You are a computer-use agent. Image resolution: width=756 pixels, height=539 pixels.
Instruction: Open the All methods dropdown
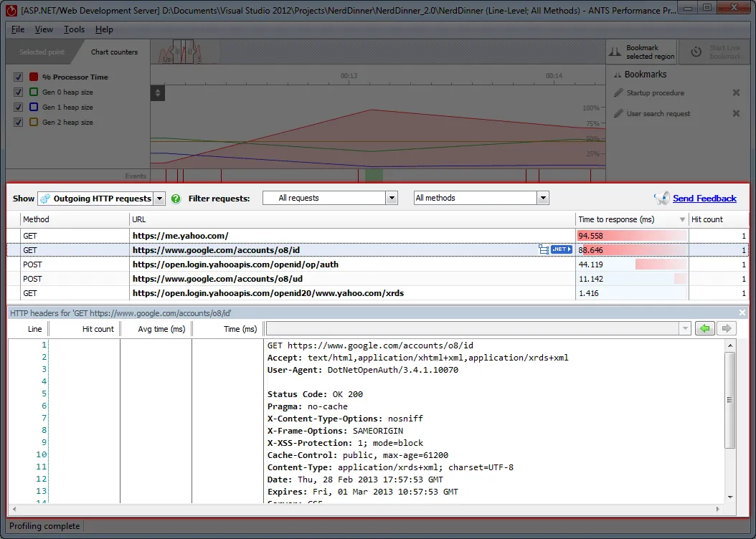[x=543, y=199]
